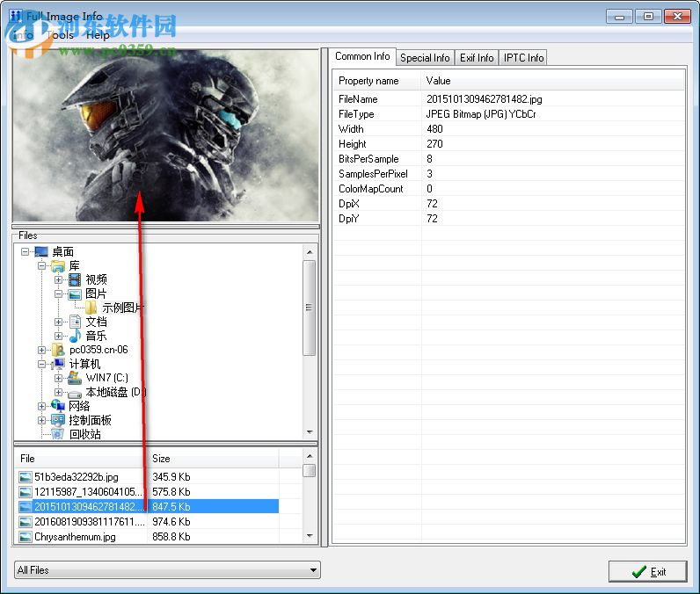Select the user folder icon for pc0359.cn-06
Screen dimensions: 700x594
click(58, 350)
